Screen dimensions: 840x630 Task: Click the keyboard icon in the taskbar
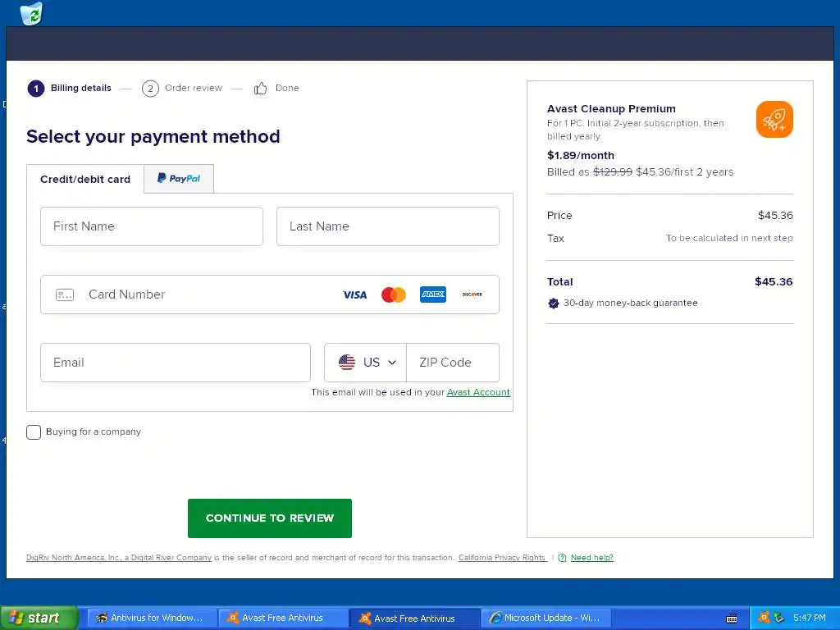731,619
